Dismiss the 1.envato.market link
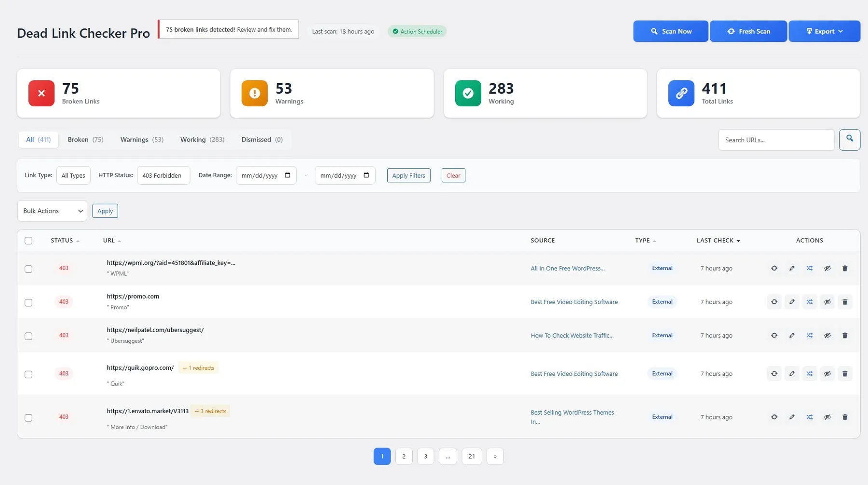Image resolution: width=868 pixels, height=485 pixels. coord(828,416)
